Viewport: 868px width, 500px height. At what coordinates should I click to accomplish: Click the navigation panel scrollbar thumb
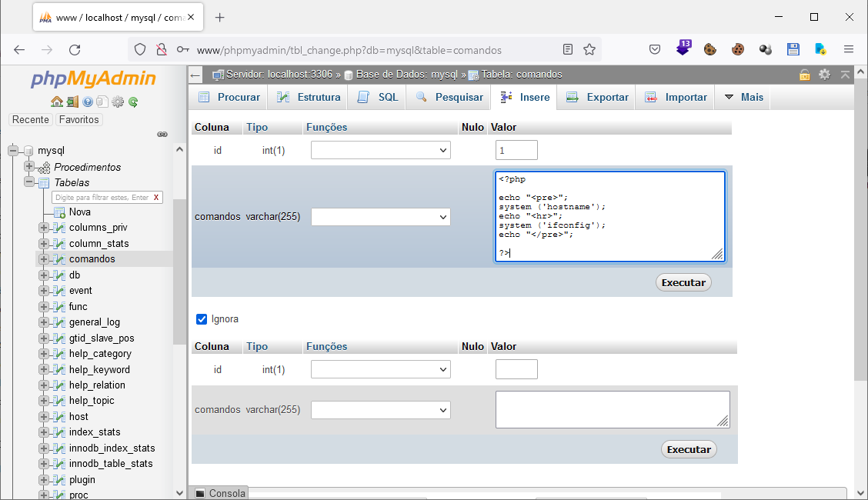[x=179, y=271]
